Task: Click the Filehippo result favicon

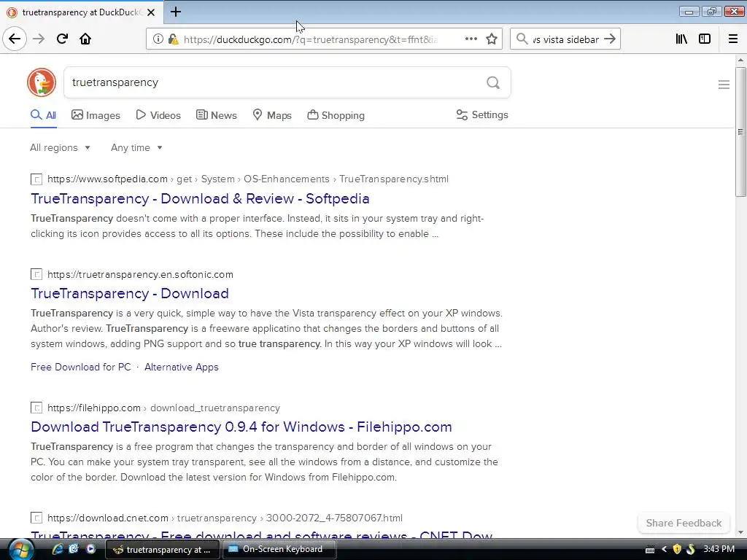Action: click(36, 408)
